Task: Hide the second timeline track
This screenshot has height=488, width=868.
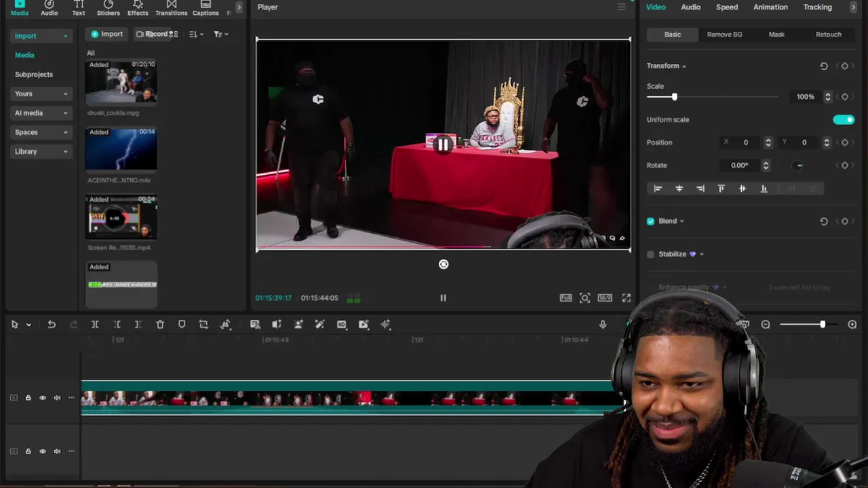Action: coord(43,451)
